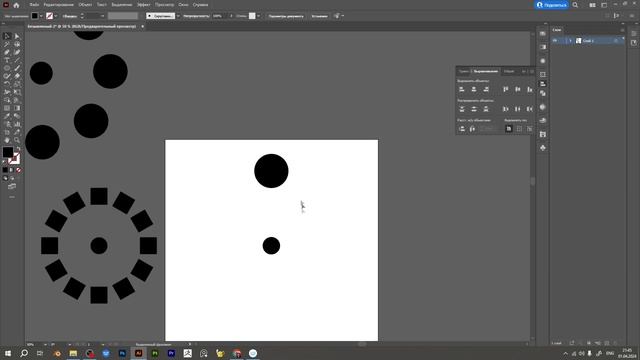
Task: Select Align to Selection option
Action: [519, 129]
